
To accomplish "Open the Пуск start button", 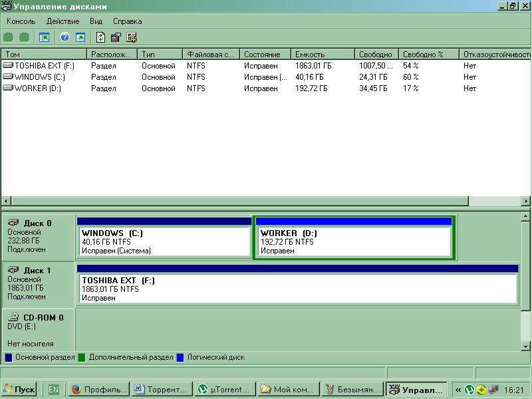I will point(19,390).
